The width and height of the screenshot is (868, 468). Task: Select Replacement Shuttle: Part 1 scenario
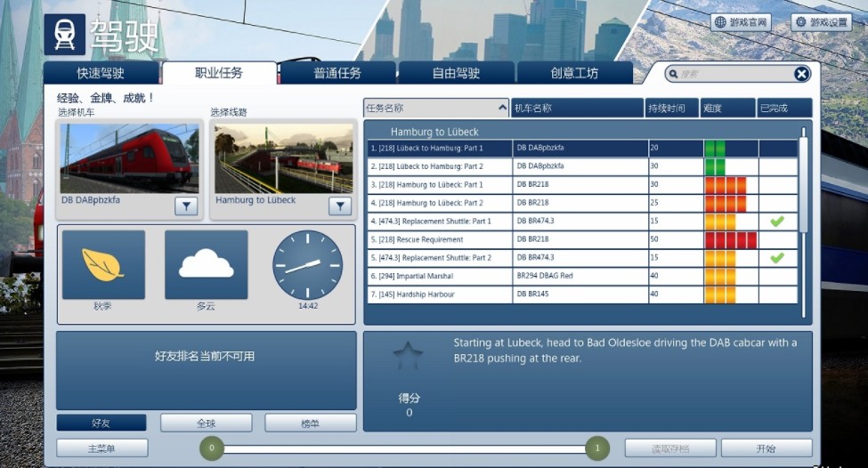[x=582, y=222]
